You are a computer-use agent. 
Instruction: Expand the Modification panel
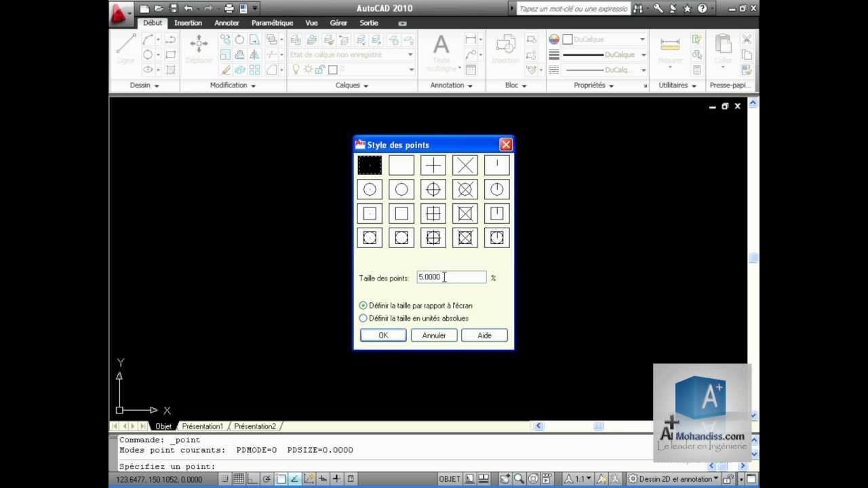tap(233, 85)
